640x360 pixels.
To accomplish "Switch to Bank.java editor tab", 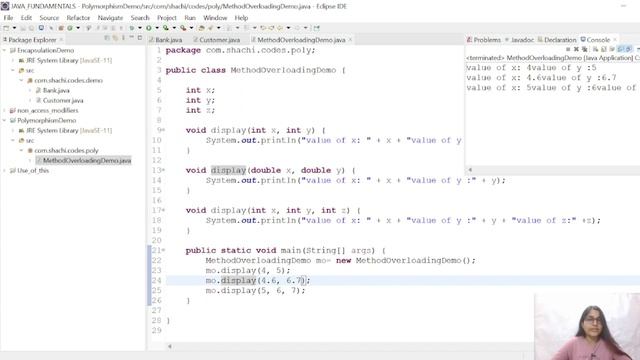I will point(165,40).
